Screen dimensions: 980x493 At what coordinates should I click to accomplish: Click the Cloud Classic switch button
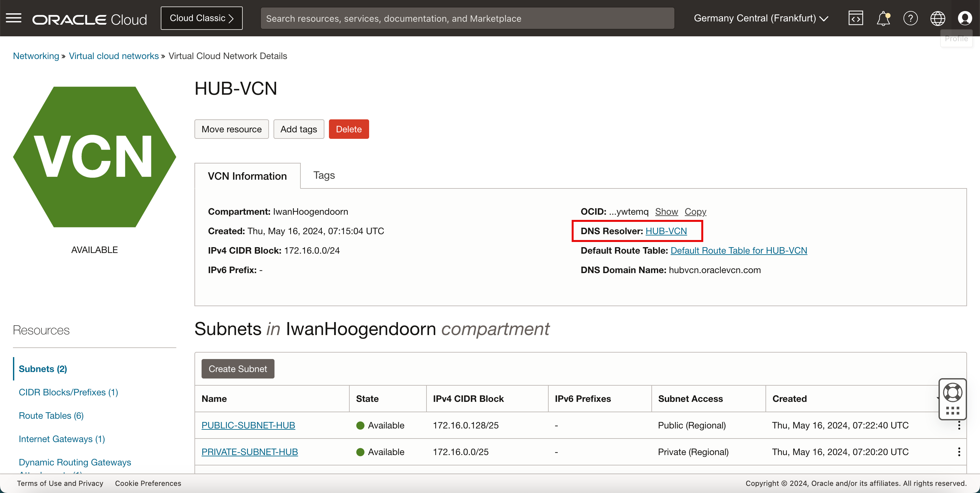point(202,18)
